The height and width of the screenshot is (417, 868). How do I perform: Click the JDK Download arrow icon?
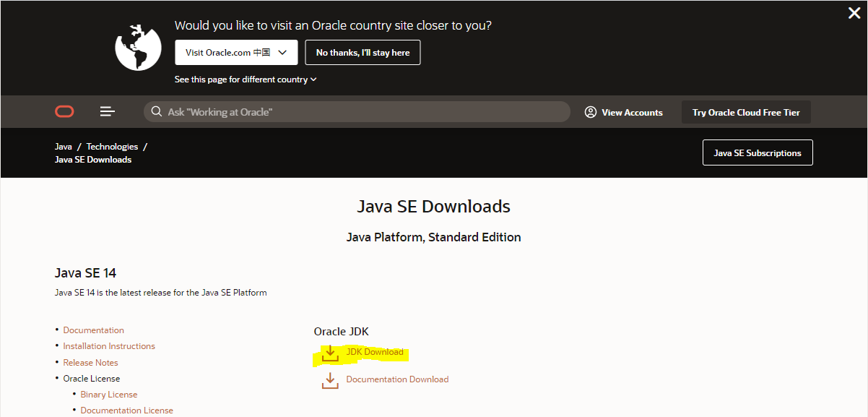(x=330, y=353)
